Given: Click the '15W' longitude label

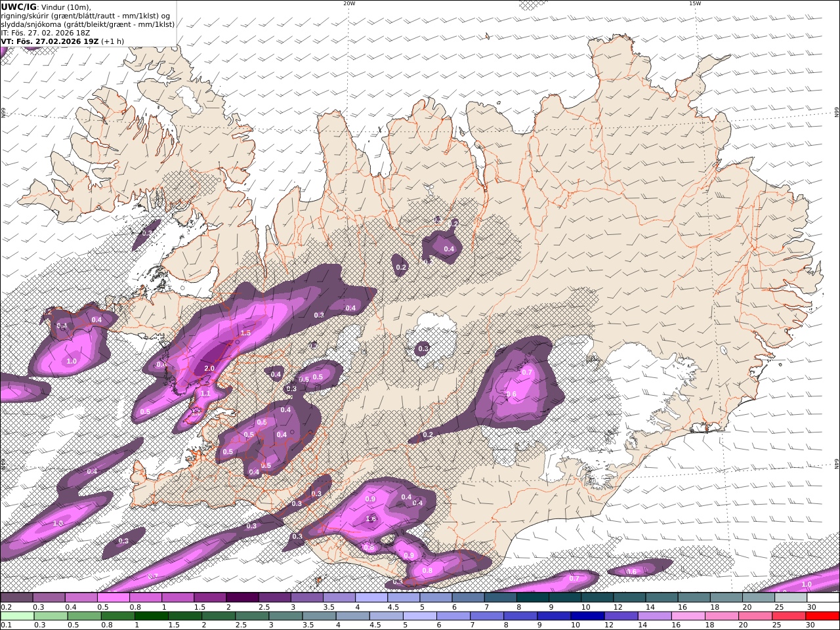Looking at the screenshot, I should point(694,3).
